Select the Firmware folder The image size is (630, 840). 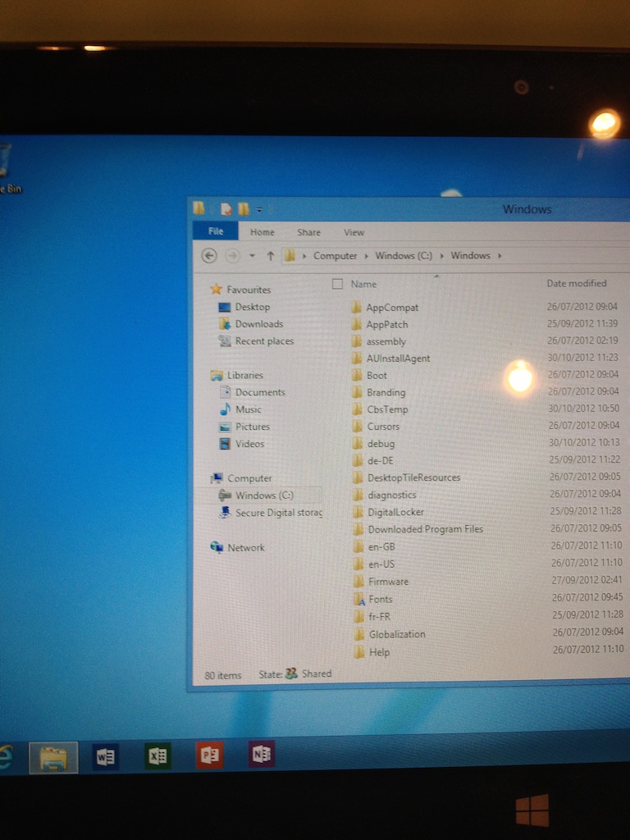[388, 582]
